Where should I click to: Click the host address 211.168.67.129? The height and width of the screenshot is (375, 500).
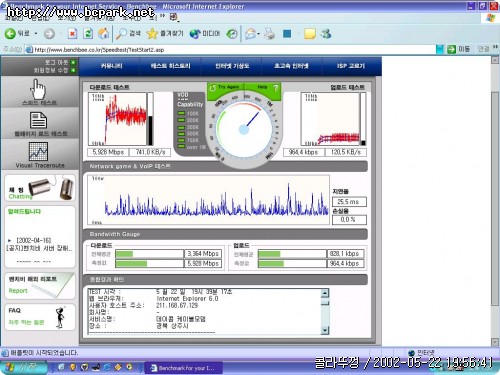pos(177,305)
